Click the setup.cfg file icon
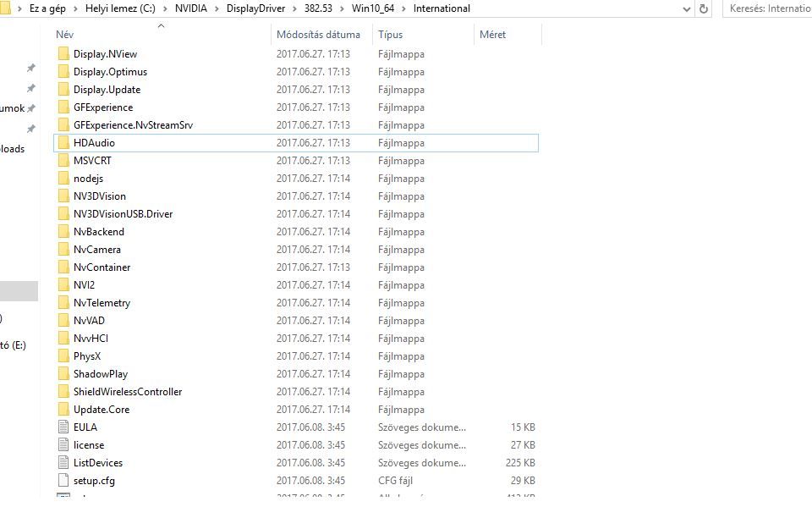The width and height of the screenshot is (812, 507). click(x=63, y=480)
